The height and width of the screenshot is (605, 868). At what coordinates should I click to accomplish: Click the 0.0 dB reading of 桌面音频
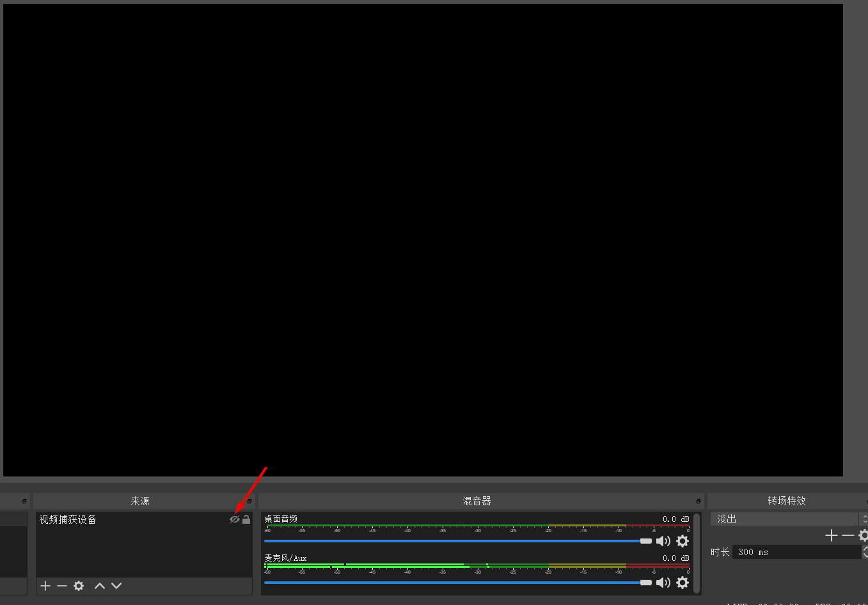pos(676,519)
